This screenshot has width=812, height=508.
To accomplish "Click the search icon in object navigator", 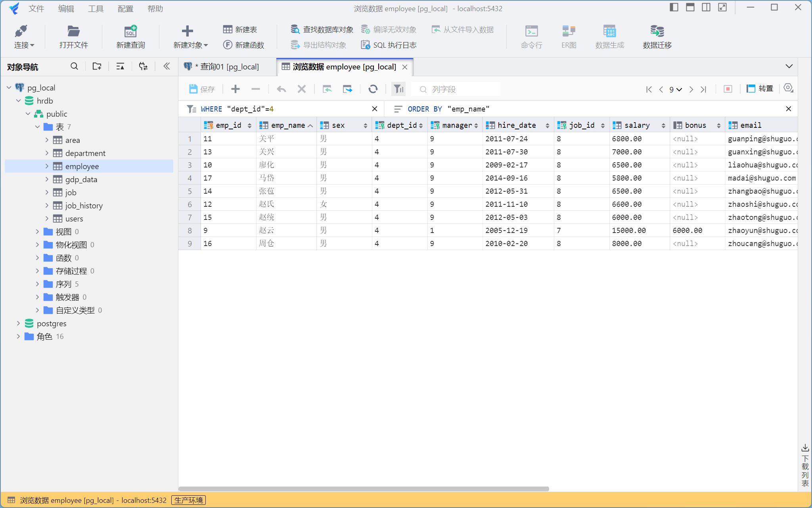I will tap(74, 66).
